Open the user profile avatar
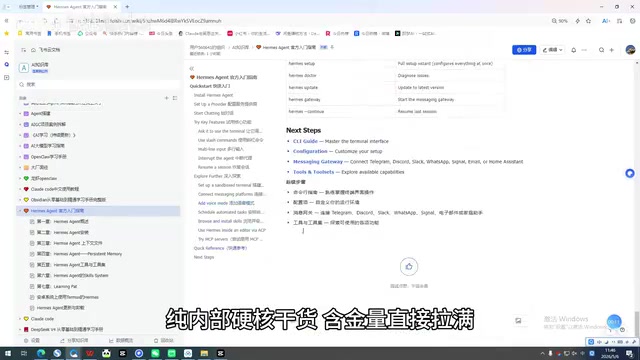The image size is (640, 360). pyautogui.click(x=630, y=50)
